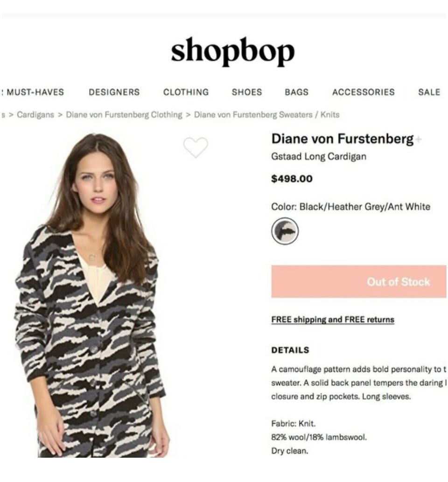Open the SHOES menu
The height and width of the screenshot is (482, 448).
(246, 92)
